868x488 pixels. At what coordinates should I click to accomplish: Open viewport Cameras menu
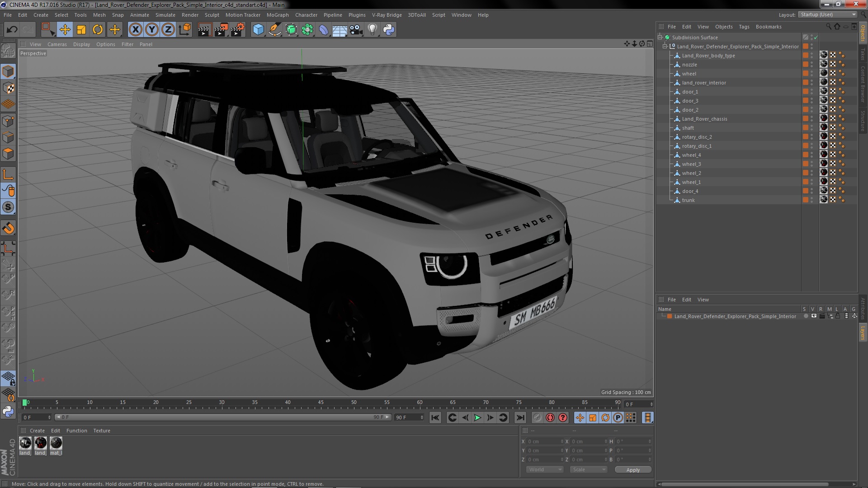tap(57, 44)
